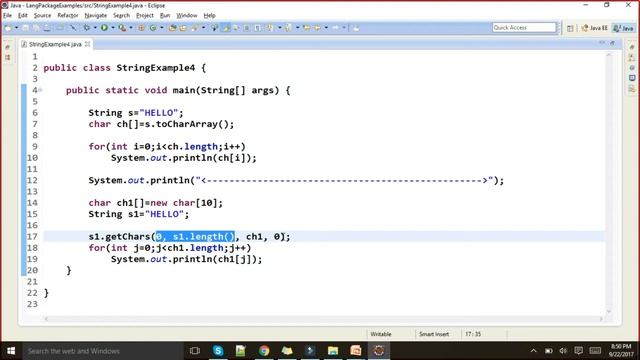Open the New file dropdown arrow
This screenshot has height=360, width=640.
[16, 28]
